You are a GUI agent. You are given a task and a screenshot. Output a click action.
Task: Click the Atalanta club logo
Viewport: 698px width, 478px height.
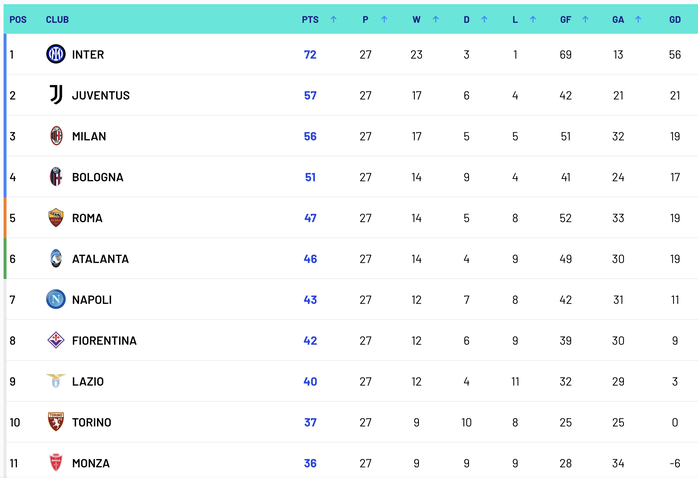click(x=56, y=259)
